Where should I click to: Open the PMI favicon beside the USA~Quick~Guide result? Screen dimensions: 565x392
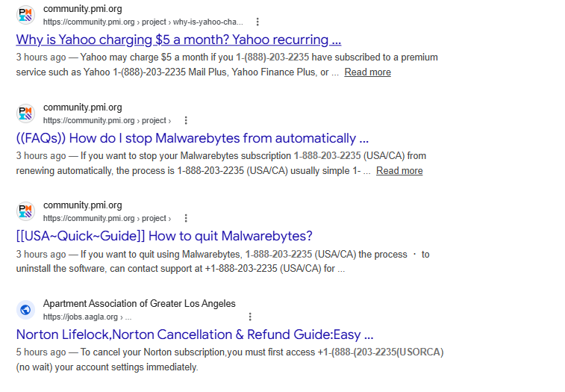click(x=25, y=211)
